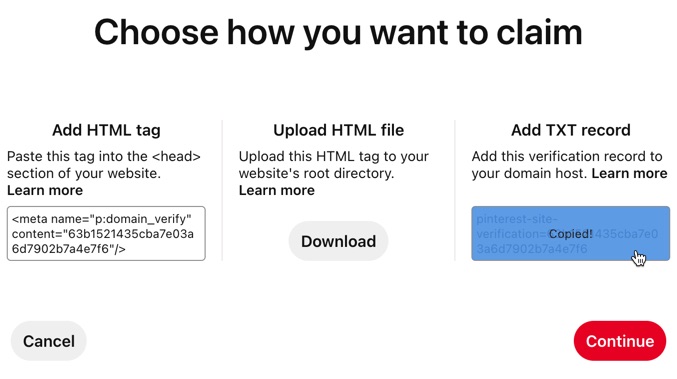Open Learn more under Upload HTML file

pyautogui.click(x=277, y=190)
